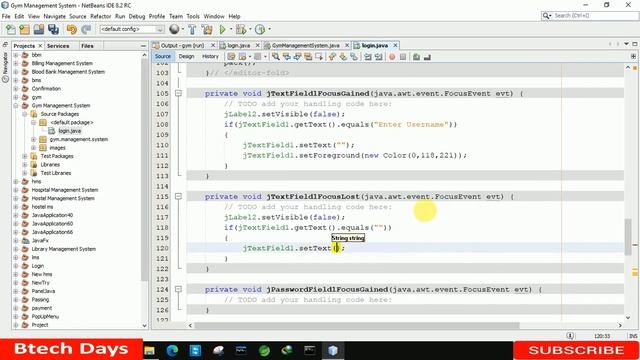Click the Open Project toolbar icon
The height and width of the screenshot is (360, 640).
39,29
